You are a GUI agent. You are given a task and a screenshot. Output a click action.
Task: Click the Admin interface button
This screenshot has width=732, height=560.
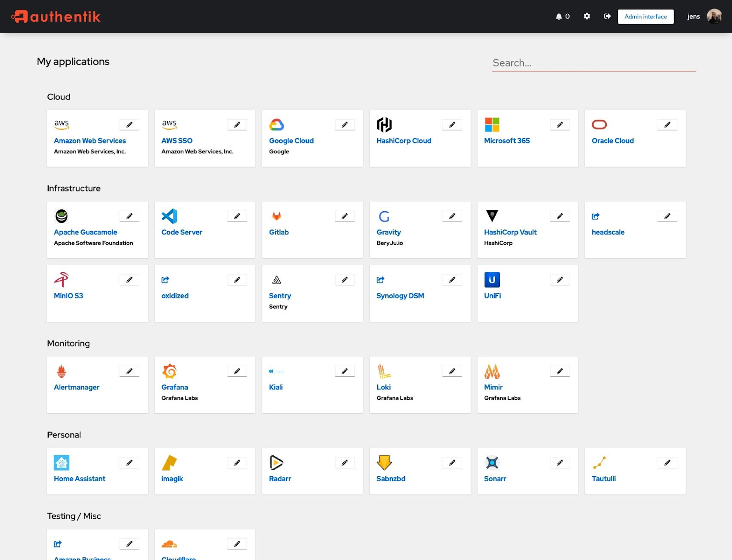[x=646, y=16]
